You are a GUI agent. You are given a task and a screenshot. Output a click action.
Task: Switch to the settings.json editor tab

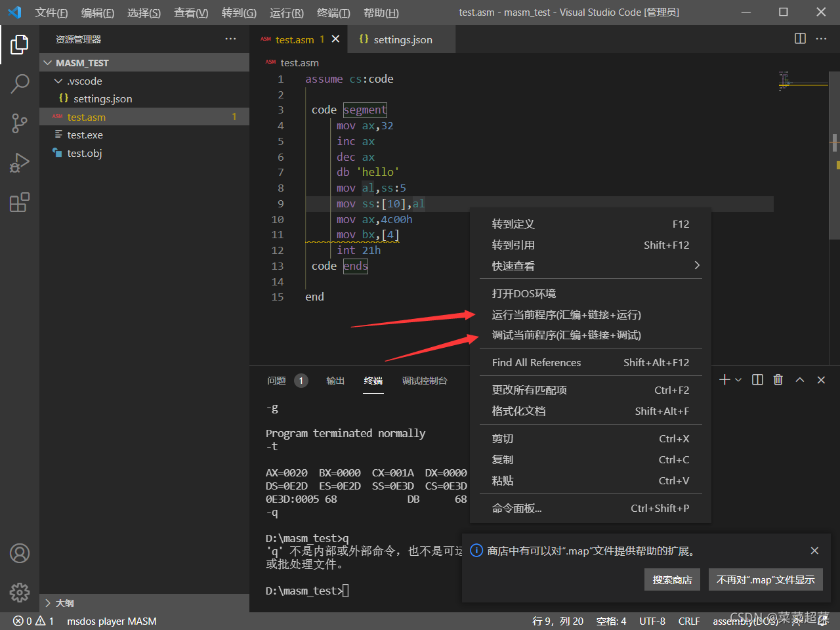pyautogui.click(x=402, y=39)
